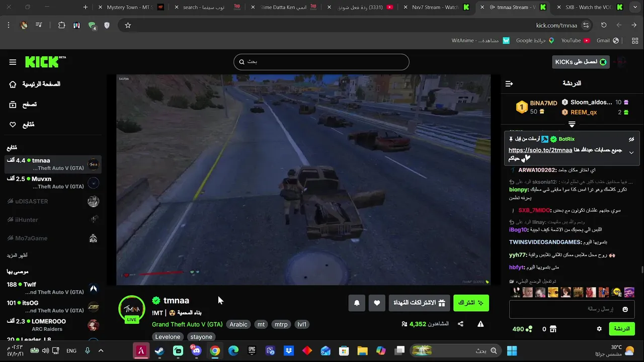Hide the pinned BotRix message
644x362 pixels.
631,139
